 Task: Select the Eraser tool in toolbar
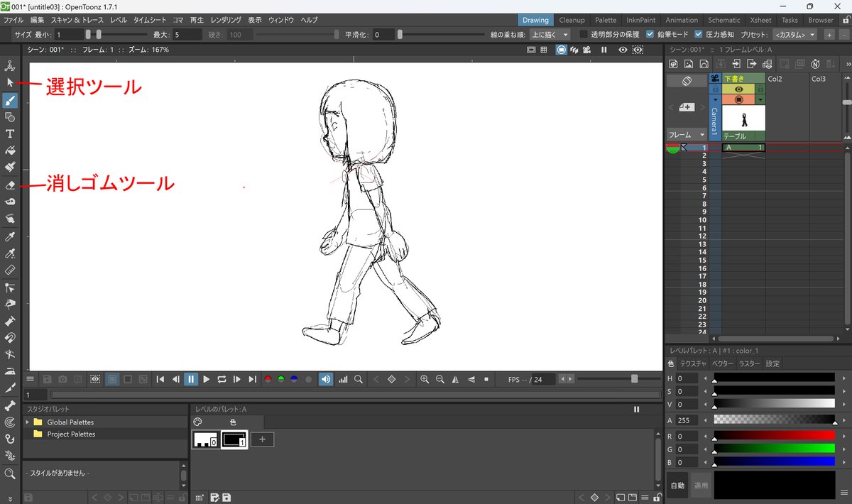[x=10, y=185]
